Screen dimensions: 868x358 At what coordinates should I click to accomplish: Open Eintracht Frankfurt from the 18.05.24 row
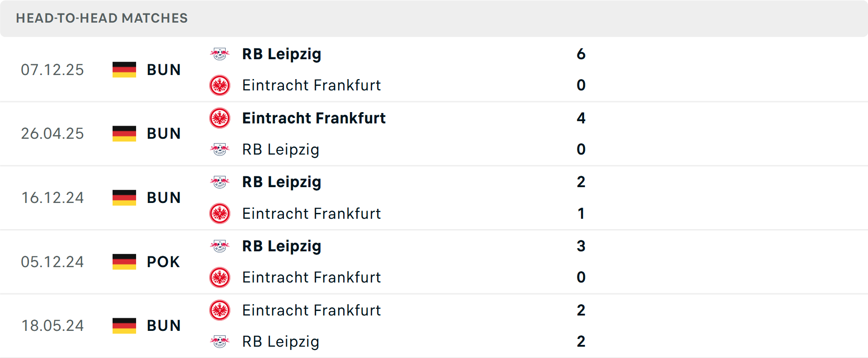(x=311, y=311)
